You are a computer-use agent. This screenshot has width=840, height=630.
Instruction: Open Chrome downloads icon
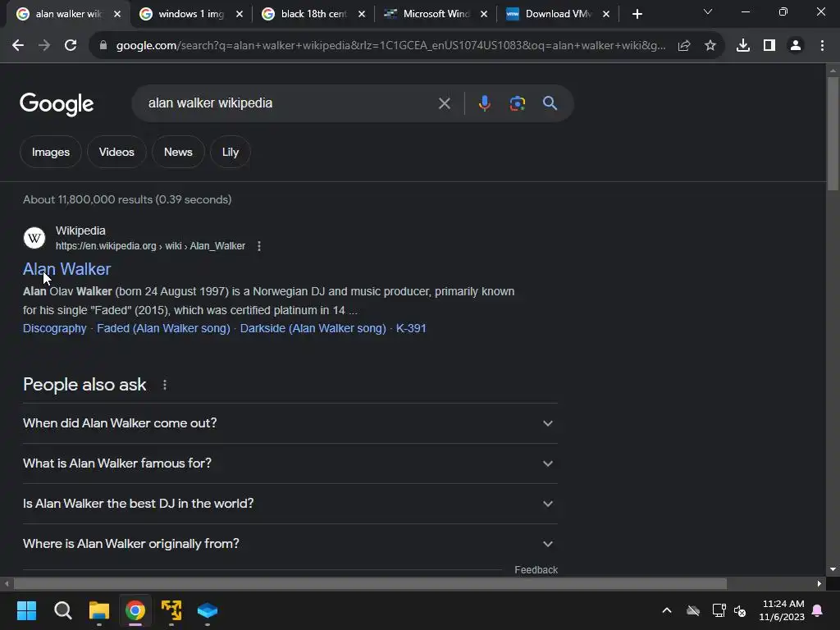[x=743, y=46]
